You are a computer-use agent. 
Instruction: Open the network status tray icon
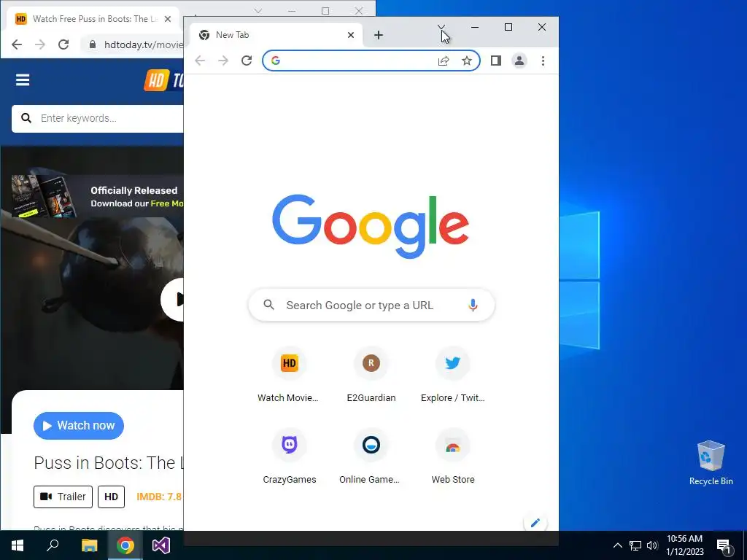[635, 545]
